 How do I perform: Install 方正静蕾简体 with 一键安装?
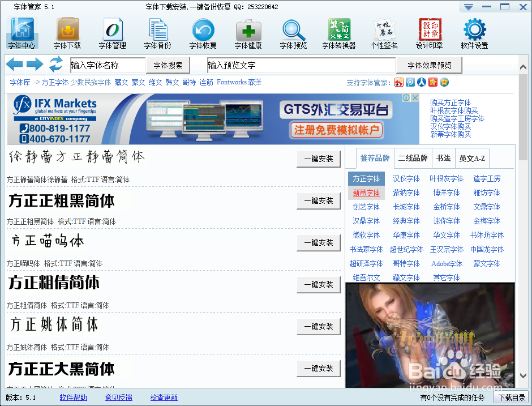[x=319, y=159]
